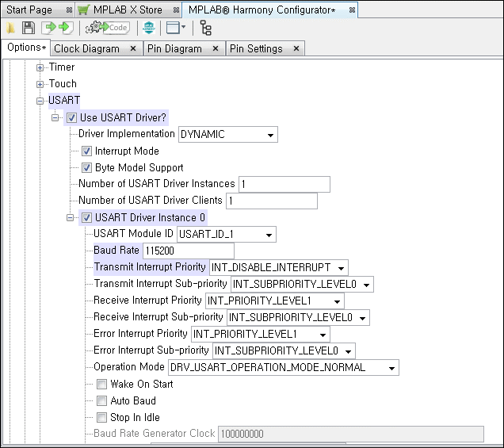Screen dimensions: 504x448
Task: Collapse the USART tree node
Action: pos(40,101)
